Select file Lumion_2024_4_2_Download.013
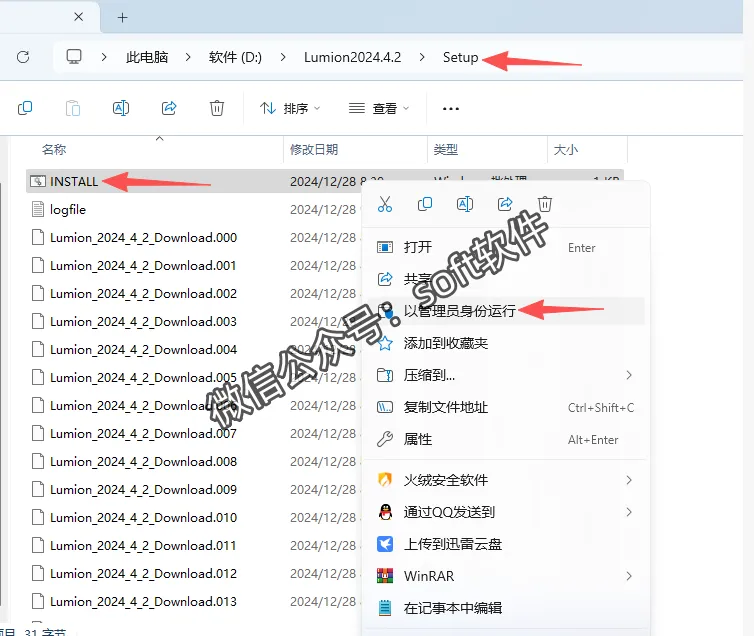The width and height of the screenshot is (754, 636). [x=143, y=601]
